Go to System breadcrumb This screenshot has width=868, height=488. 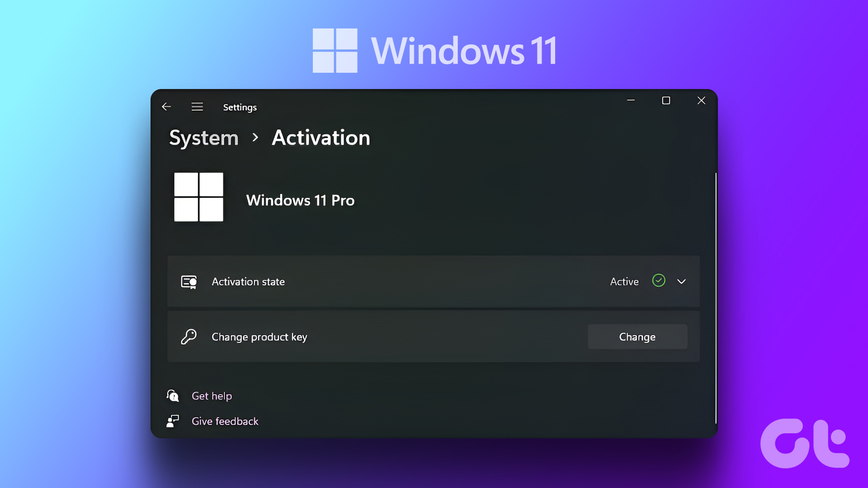click(x=204, y=138)
